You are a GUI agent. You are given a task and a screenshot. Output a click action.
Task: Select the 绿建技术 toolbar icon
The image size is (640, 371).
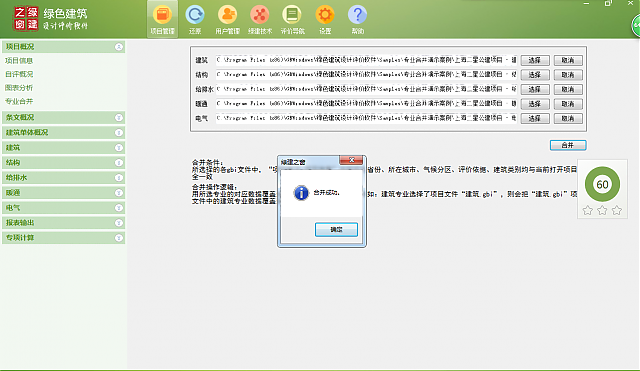pos(260,19)
